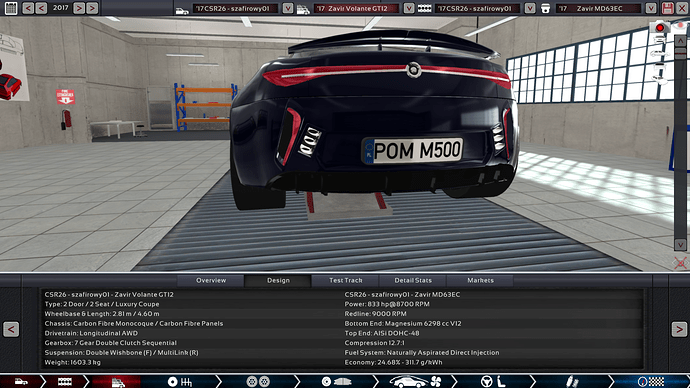
Task: Open the brakes design step
Action: pyautogui.click(x=336, y=381)
